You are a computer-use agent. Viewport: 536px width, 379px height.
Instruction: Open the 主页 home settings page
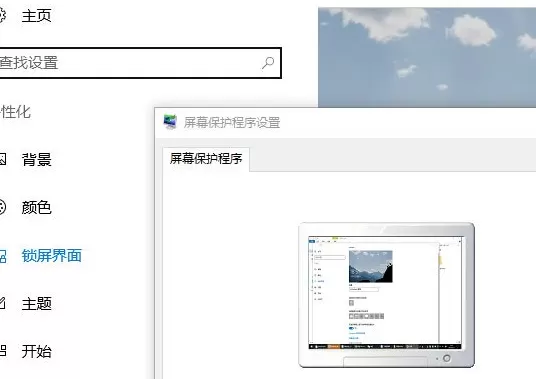36,16
